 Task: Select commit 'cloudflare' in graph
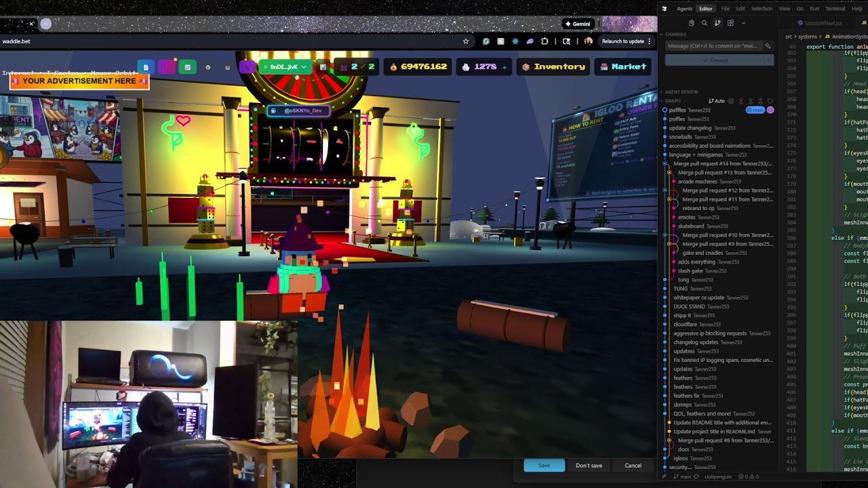pos(685,324)
